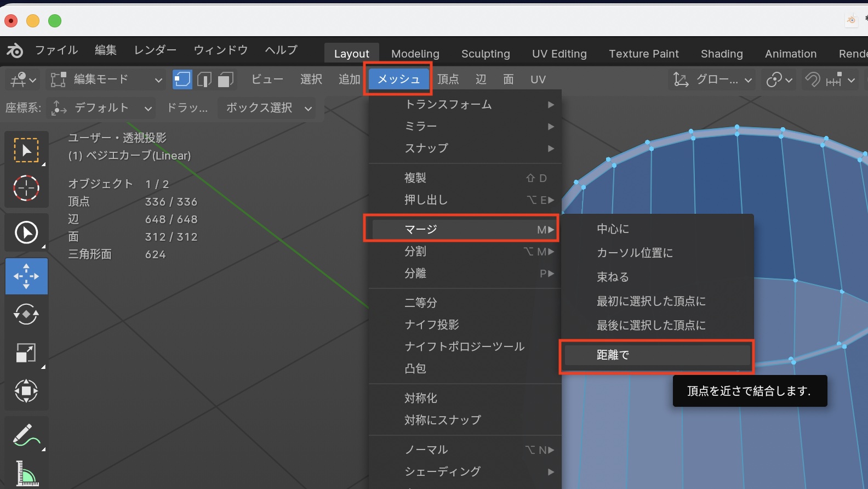Switch to the Sculpting workspace tab
The width and height of the screenshot is (868, 489).
[485, 54]
